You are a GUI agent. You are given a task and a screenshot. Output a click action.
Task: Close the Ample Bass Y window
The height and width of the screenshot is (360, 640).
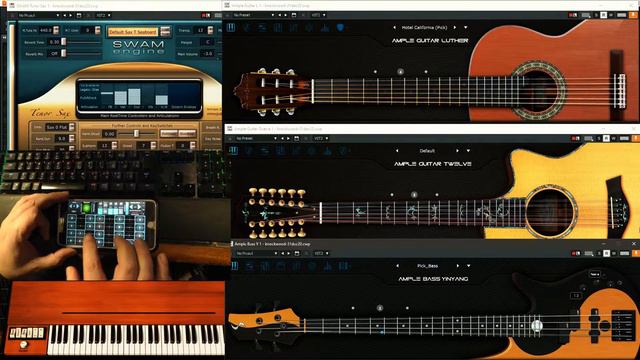(x=634, y=244)
